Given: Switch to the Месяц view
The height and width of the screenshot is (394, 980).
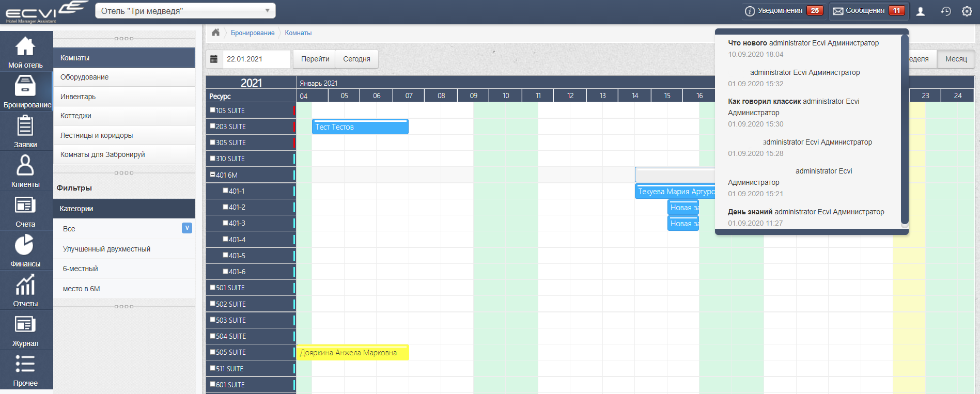Looking at the screenshot, I should pos(956,59).
